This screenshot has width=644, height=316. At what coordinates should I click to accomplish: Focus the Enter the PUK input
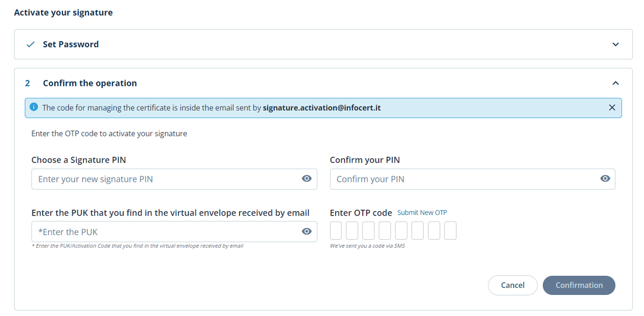pyautogui.click(x=166, y=232)
